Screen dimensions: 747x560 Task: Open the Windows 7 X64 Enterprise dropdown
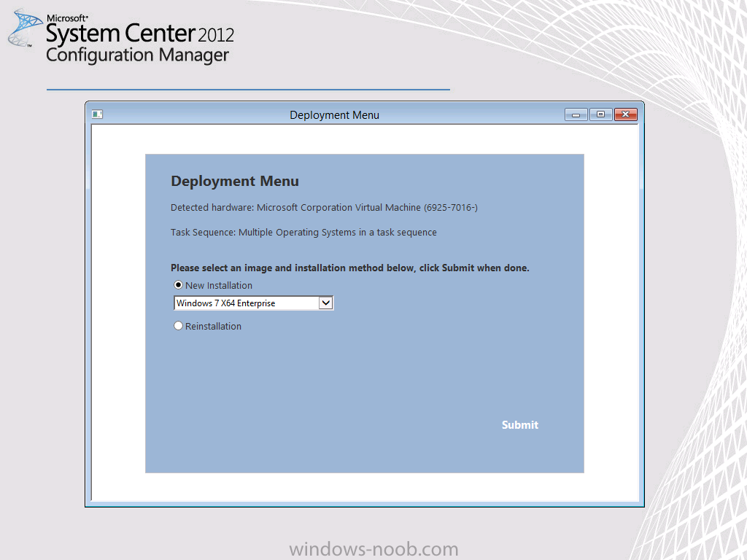click(253, 303)
